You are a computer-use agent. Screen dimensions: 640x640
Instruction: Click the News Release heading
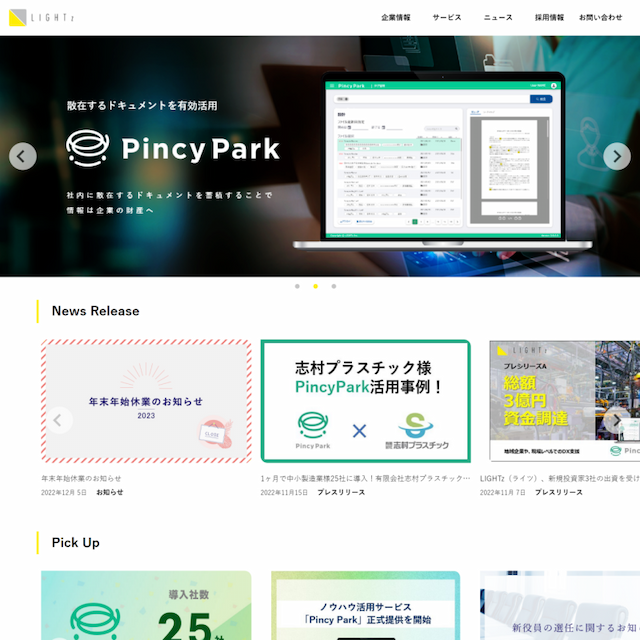coord(96,311)
